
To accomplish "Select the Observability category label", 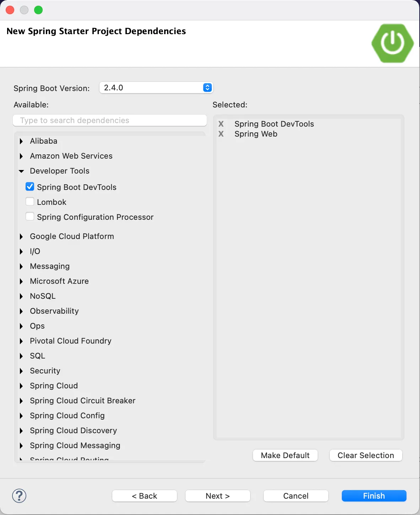I will tap(54, 311).
